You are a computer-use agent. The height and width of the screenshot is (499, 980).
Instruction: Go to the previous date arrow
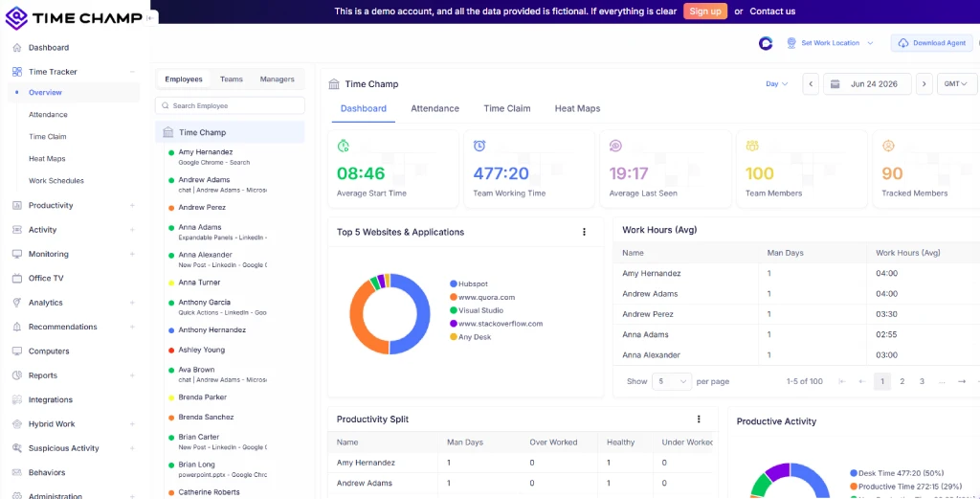(811, 83)
